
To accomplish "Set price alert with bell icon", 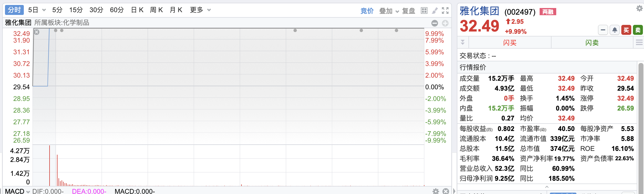I will pos(615,30).
